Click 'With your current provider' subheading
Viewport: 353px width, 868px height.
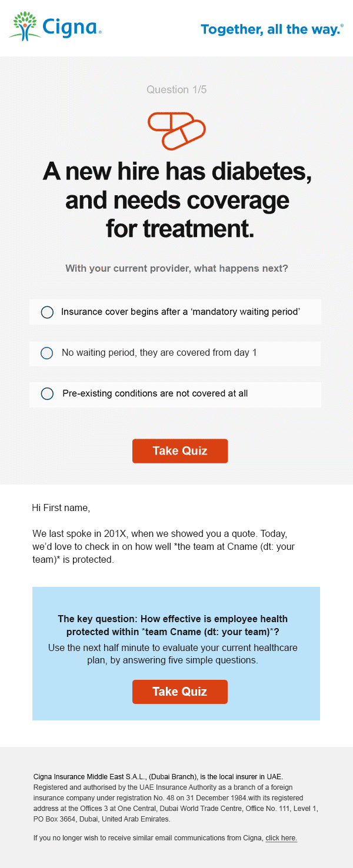pos(176,269)
